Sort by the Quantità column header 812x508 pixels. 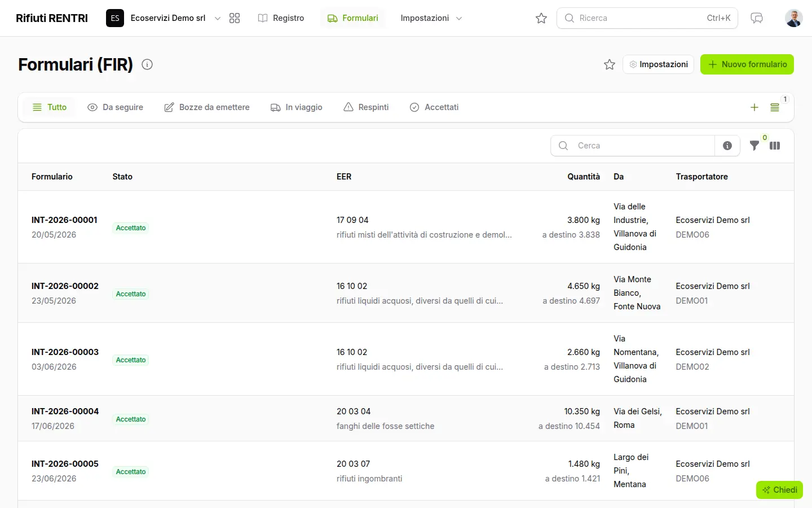[584, 177]
